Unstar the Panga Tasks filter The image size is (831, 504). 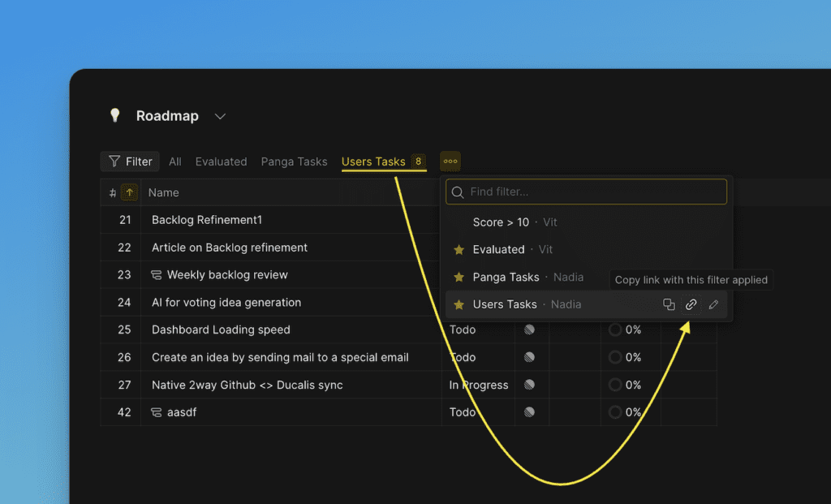tap(459, 277)
